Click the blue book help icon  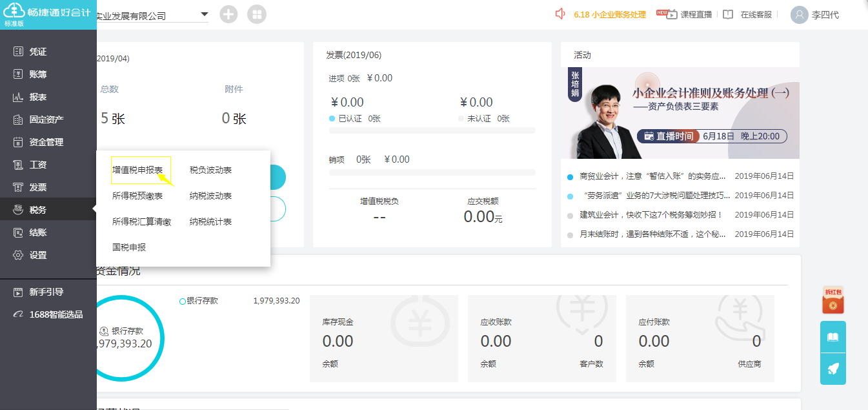(x=833, y=337)
